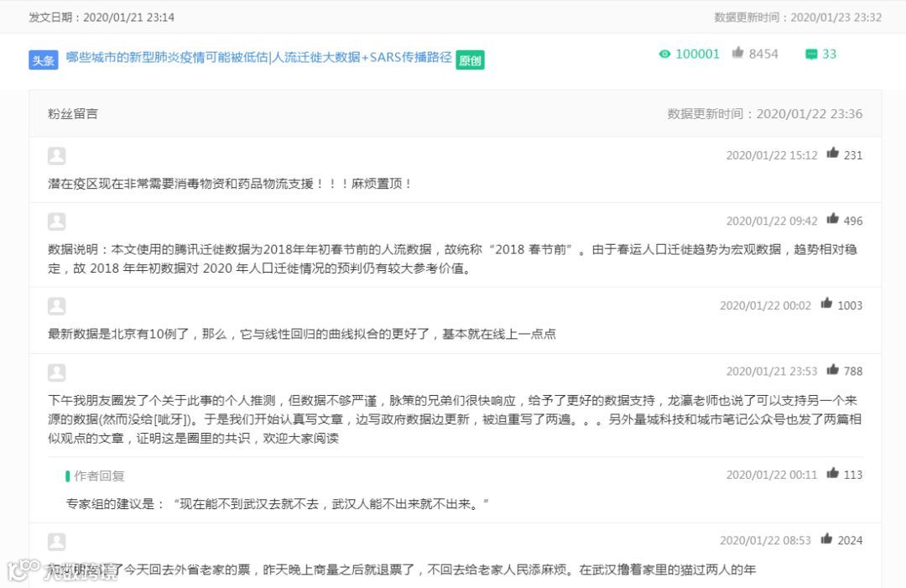Click the like count 1003

click(850, 305)
